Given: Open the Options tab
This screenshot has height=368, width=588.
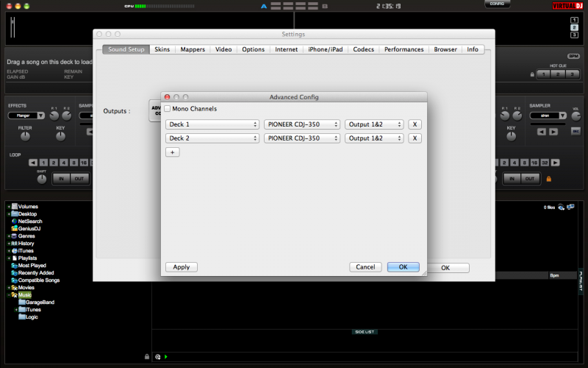Looking at the screenshot, I should click(x=253, y=49).
